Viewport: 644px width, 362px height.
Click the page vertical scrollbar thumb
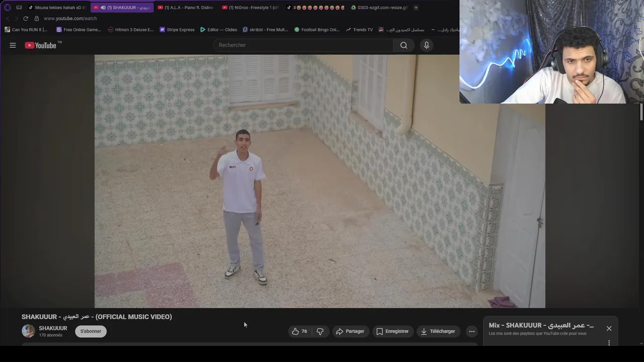coord(641,112)
